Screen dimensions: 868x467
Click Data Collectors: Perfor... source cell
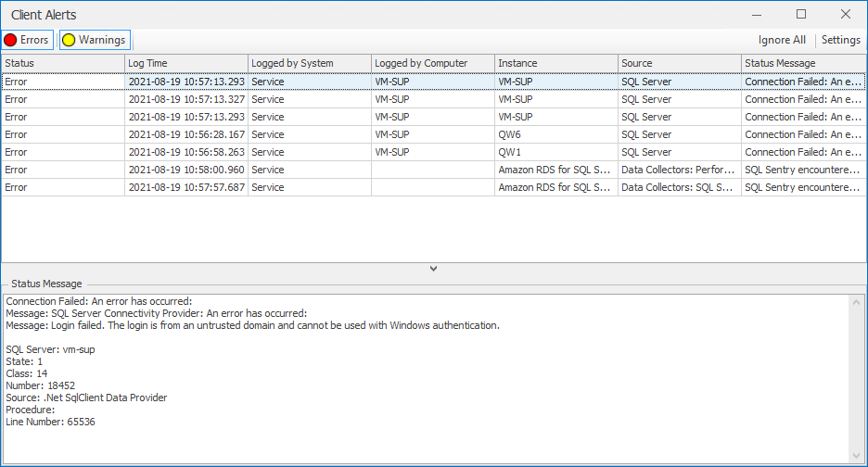[x=680, y=170]
